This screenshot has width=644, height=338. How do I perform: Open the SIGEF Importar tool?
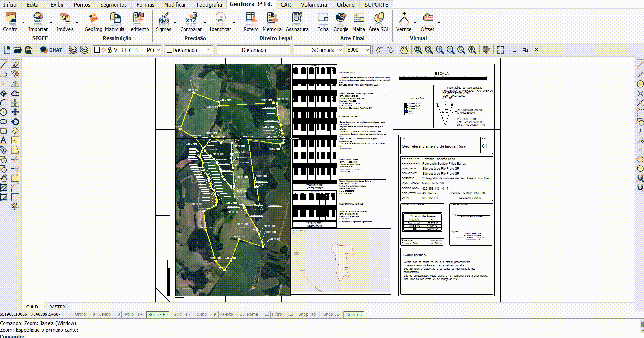38,22
